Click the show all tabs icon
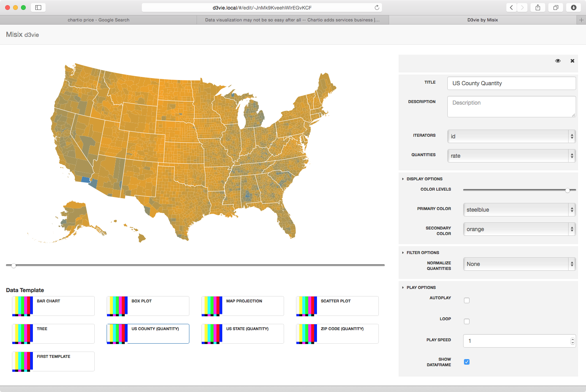The image size is (586, 392). [x=556, y=8]
